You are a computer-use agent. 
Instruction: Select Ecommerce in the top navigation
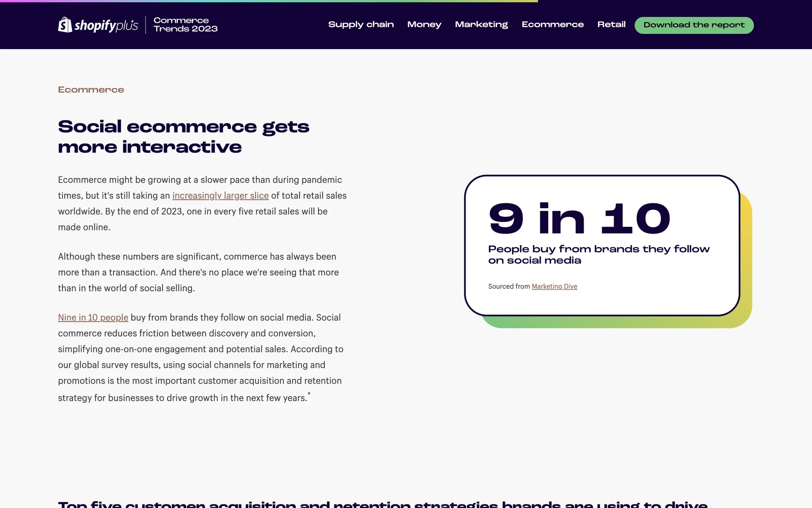pos(552,25)
